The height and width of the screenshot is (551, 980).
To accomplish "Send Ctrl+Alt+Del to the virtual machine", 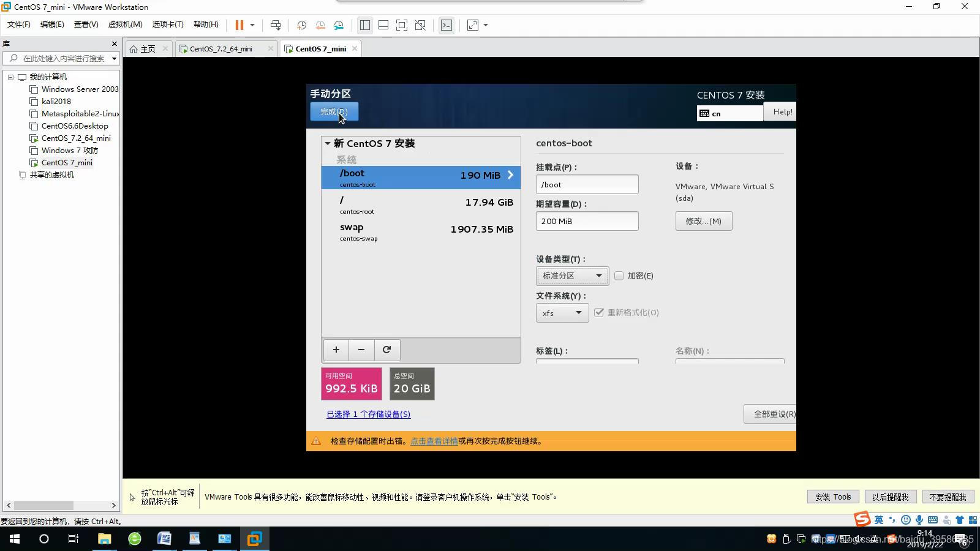I will (276, 25).
